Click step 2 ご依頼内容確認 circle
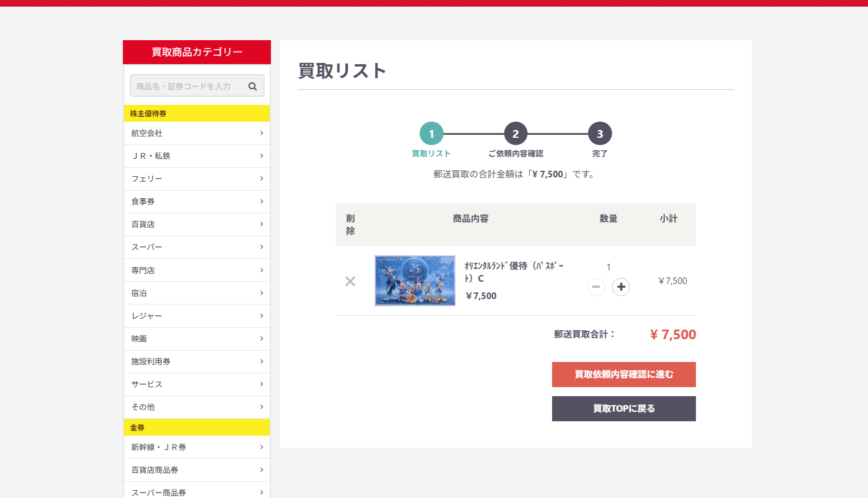 click(x=516, y=134)
